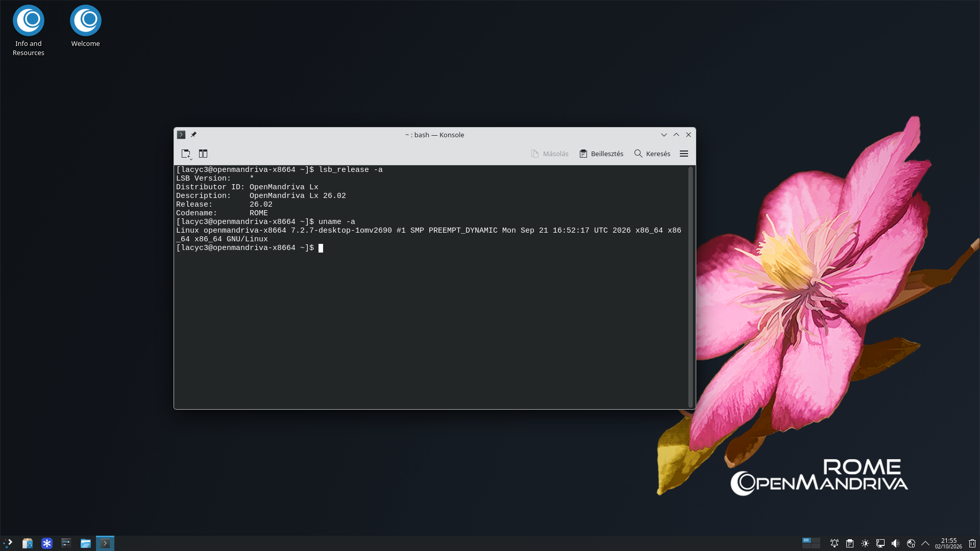Open the network connections tray icon

[x=880, y=543]
